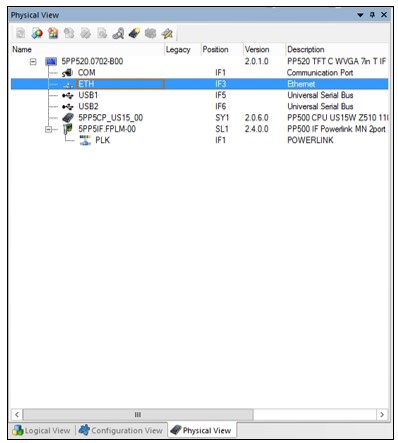Switch to the Configuration View tab

pos(121,430)
